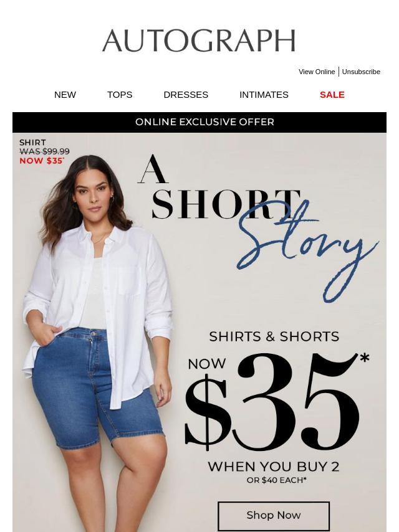Click the large $35 price graphic
This screenshot has height=532, width=399.
point(272,402)
